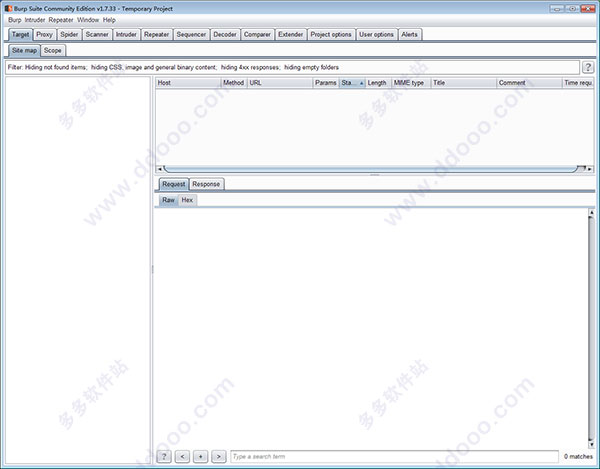Image resolution: width=600 pixels, height=469 pixels.
Task: Select the Raw view tab
Action: [168, 200]
